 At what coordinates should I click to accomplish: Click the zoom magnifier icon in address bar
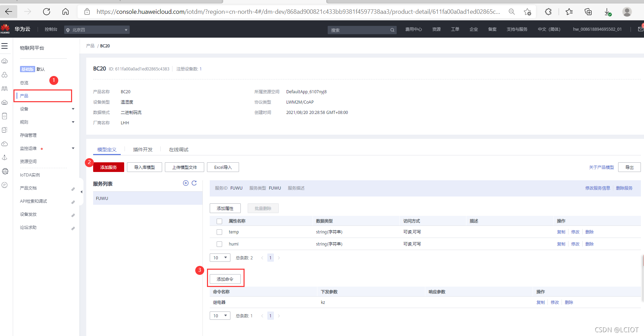[x=512, y=12]
